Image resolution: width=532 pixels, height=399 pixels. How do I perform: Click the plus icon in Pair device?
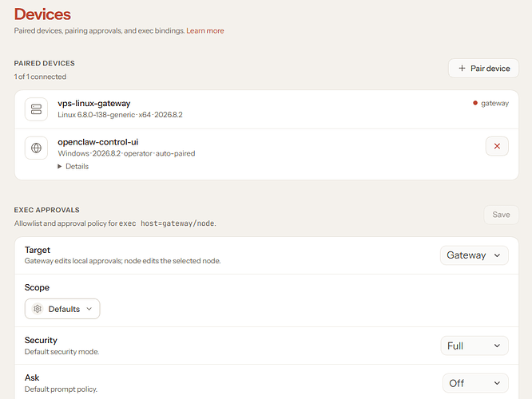point(462,68)
